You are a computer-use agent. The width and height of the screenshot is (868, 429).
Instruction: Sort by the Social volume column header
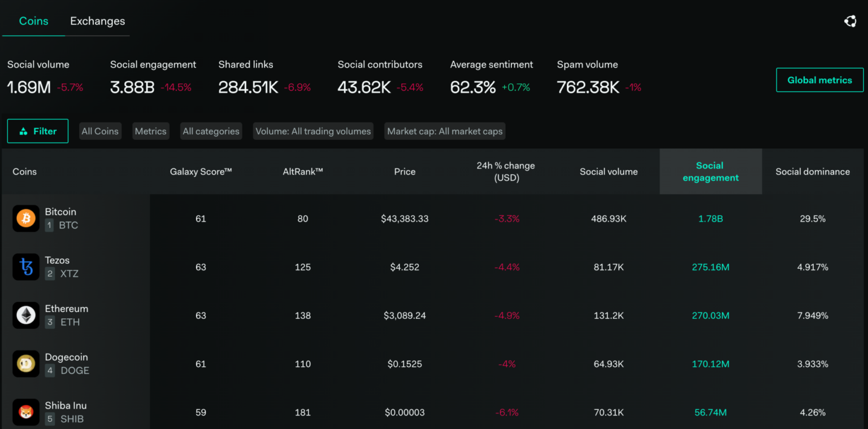609,172
